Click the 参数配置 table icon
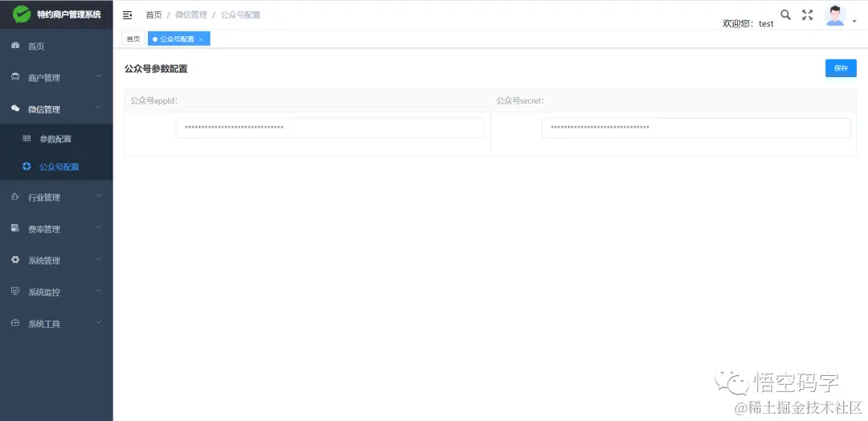 [27, 138]
